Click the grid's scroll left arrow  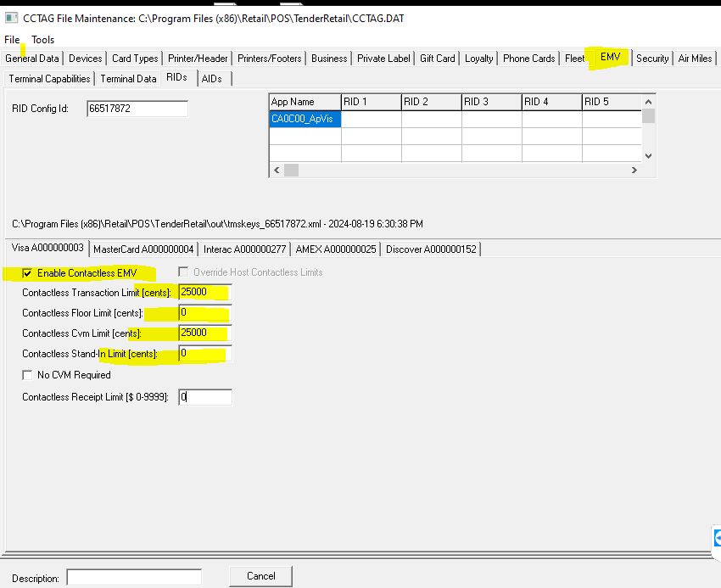pos(277,171)
